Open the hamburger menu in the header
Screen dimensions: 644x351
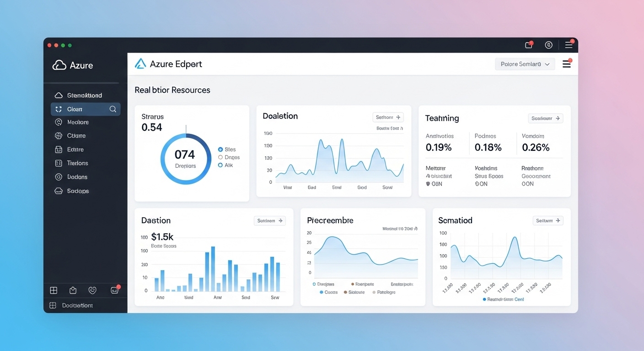tap(566, 64)
